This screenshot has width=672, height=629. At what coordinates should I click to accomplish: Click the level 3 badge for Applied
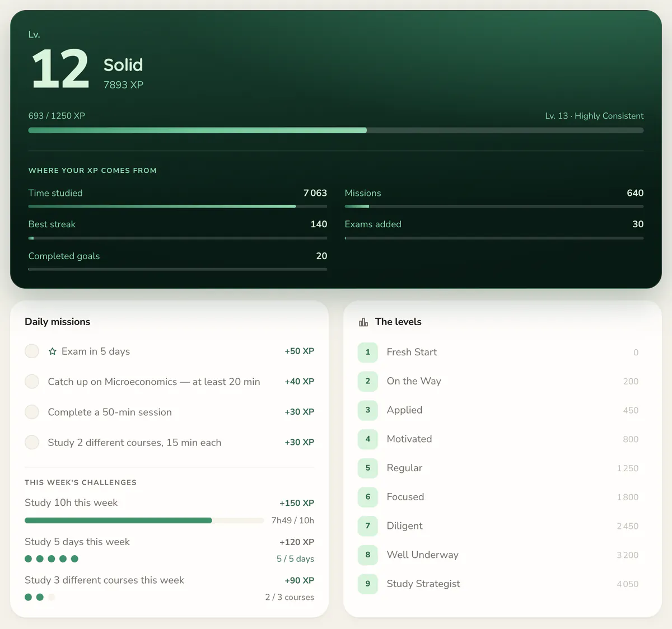368,410
